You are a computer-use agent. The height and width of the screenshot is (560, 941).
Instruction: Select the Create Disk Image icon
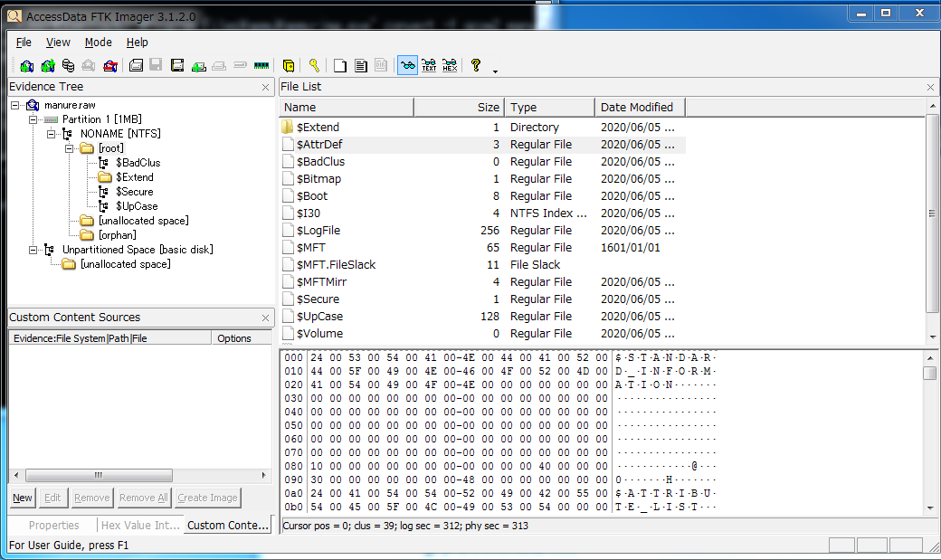135,65
